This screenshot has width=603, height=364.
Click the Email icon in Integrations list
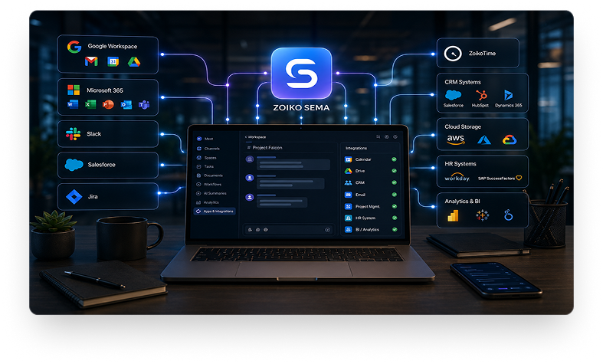(348, 195)
